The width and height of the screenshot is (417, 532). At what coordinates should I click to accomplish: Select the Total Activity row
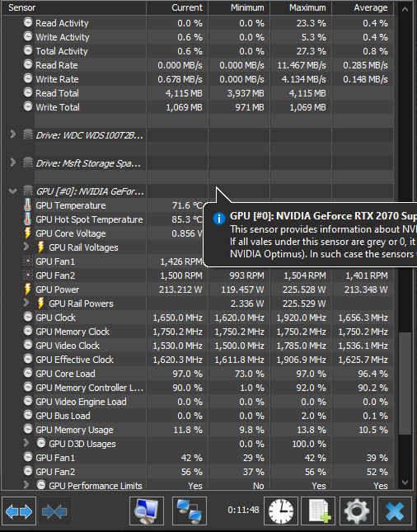[198, 51]
